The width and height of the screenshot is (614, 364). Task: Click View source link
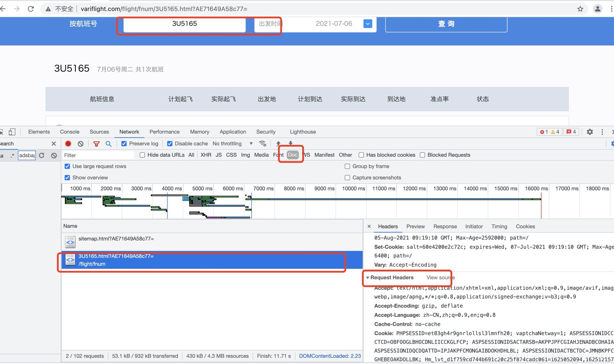[x=440, y=277]
